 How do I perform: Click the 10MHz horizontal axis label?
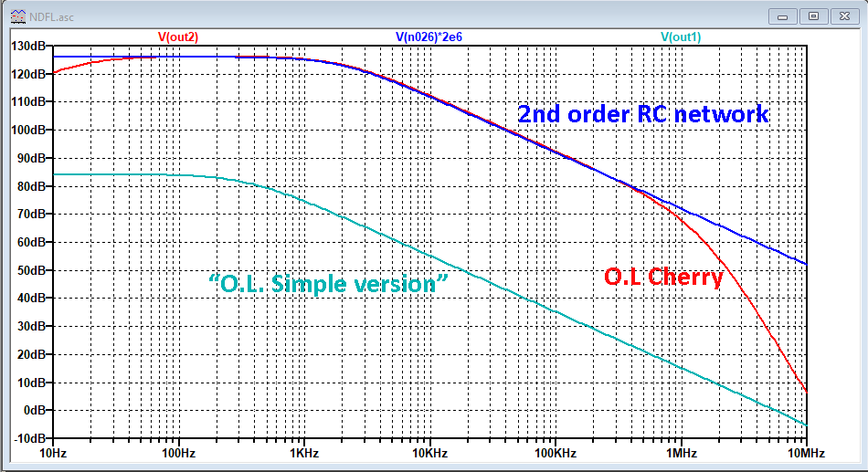pyautogui.click(x=807, y=454)
